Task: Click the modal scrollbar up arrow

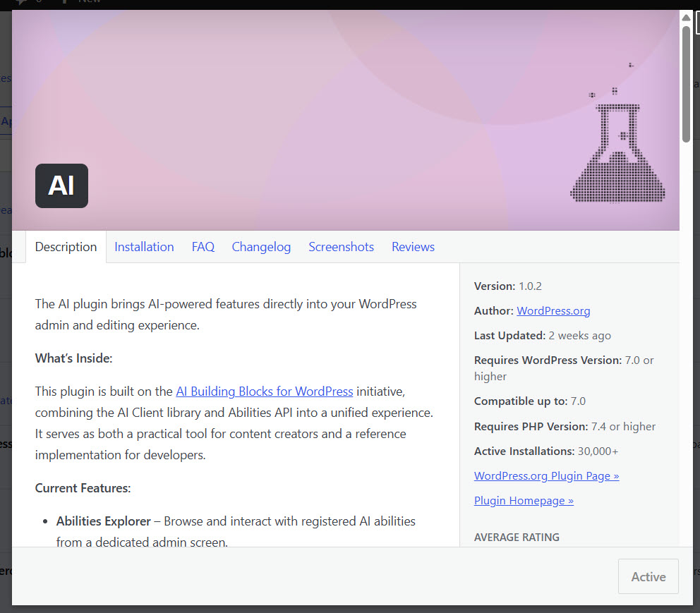Action: pos(686,18)
